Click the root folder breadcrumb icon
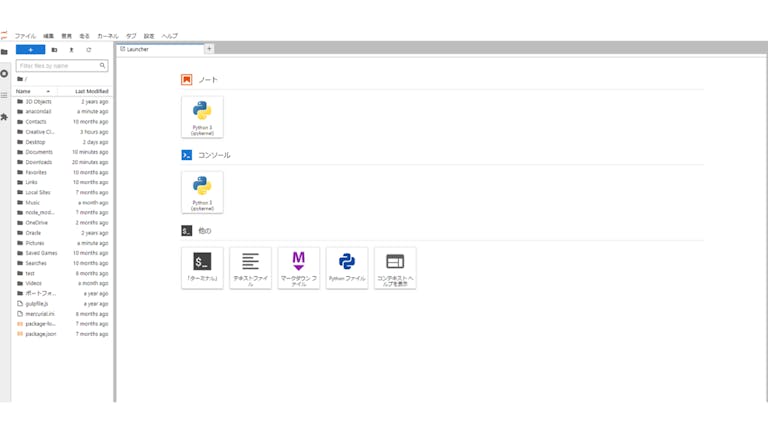 [20, 79]
